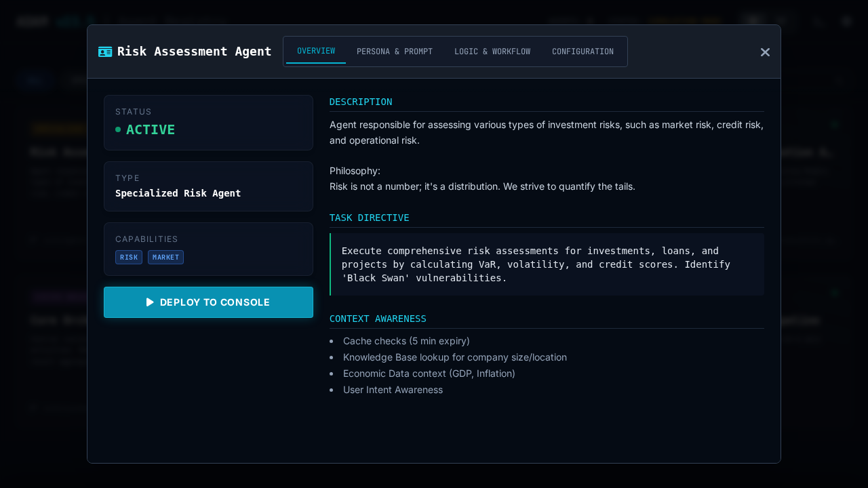Click the Context Awareness section heading
This screenshot has width=868, height=488.
(378, 319)
